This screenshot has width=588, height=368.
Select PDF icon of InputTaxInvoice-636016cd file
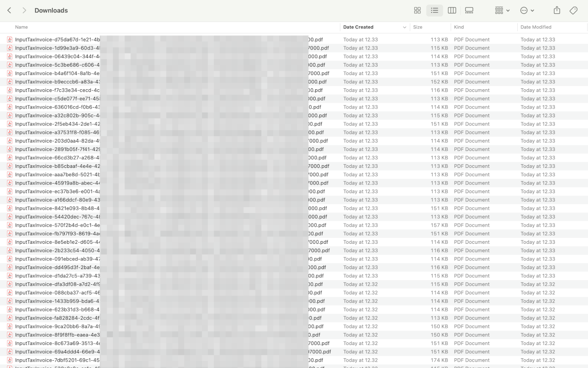pos(10,107)
